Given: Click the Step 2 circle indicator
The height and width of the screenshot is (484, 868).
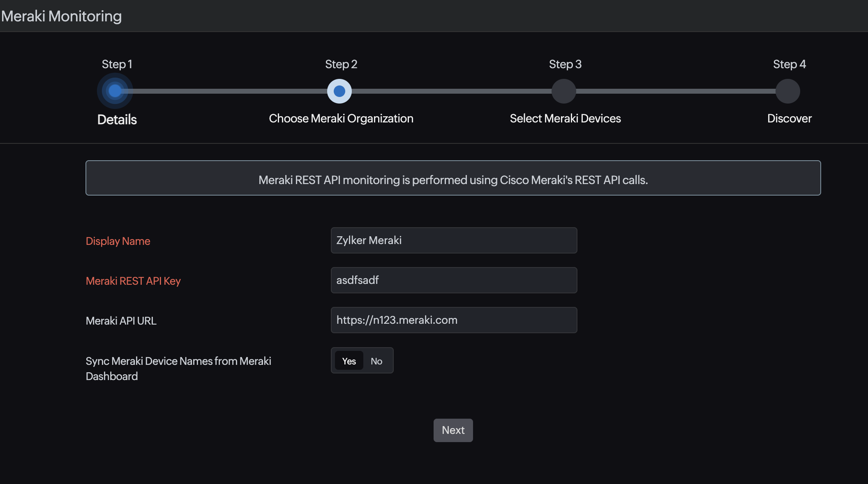Looking at the screenshot, I should 339,91.
